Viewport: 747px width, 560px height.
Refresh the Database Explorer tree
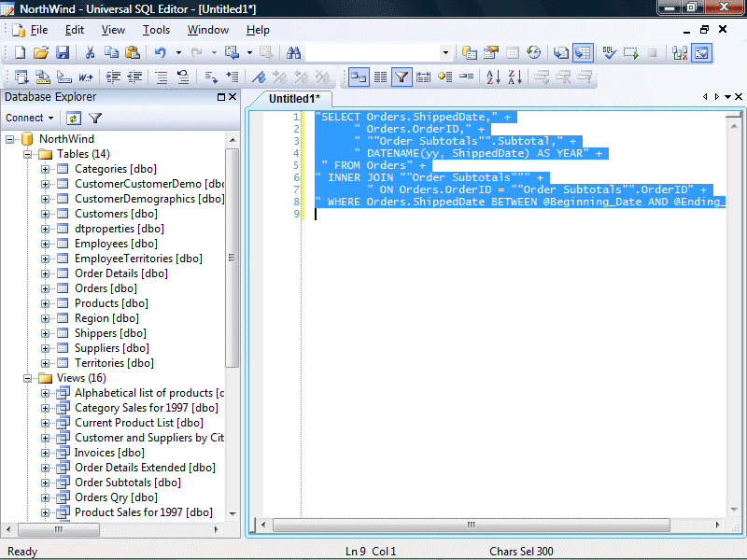tap(74, 119)
